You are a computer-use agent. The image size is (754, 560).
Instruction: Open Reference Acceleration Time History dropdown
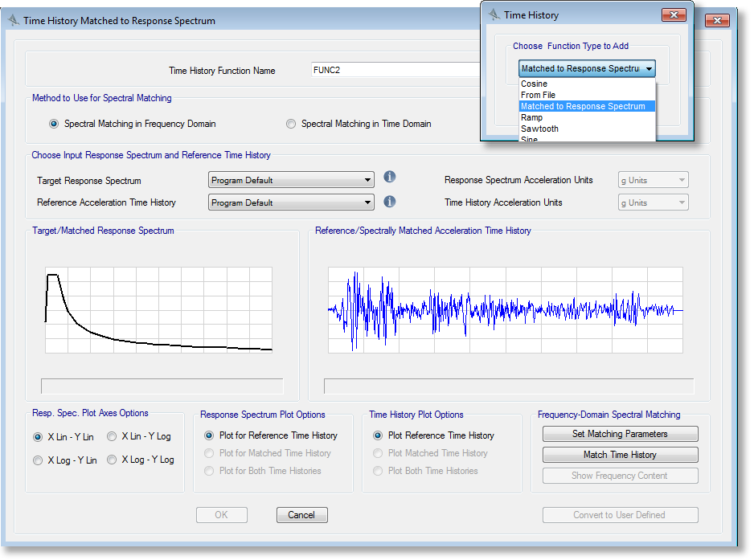291,202
